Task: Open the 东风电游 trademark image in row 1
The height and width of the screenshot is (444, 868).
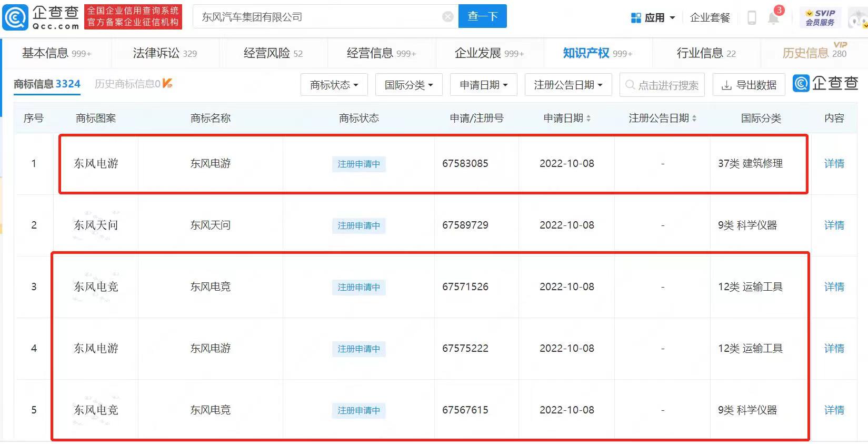Action: 96,164
